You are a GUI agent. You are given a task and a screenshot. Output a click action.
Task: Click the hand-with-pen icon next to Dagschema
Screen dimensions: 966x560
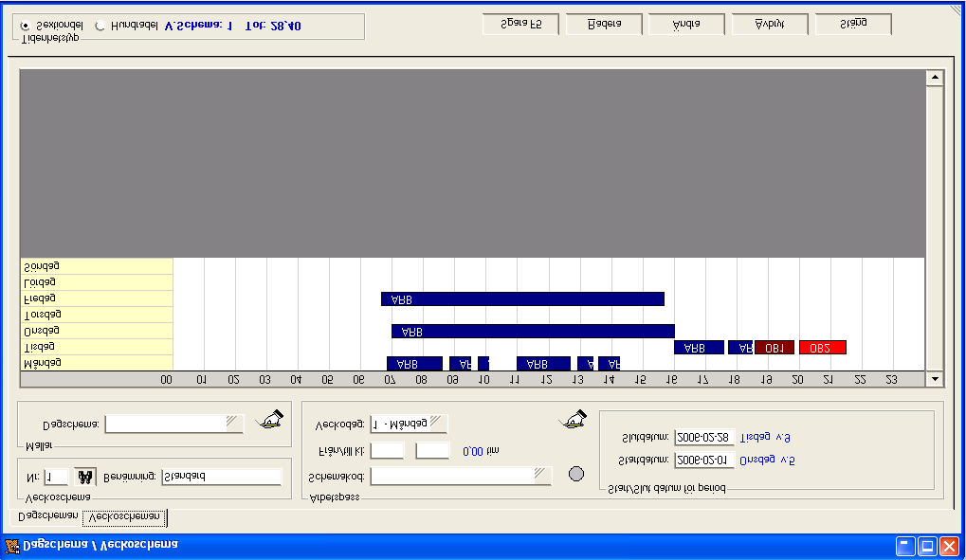click(x=269, y=420)
